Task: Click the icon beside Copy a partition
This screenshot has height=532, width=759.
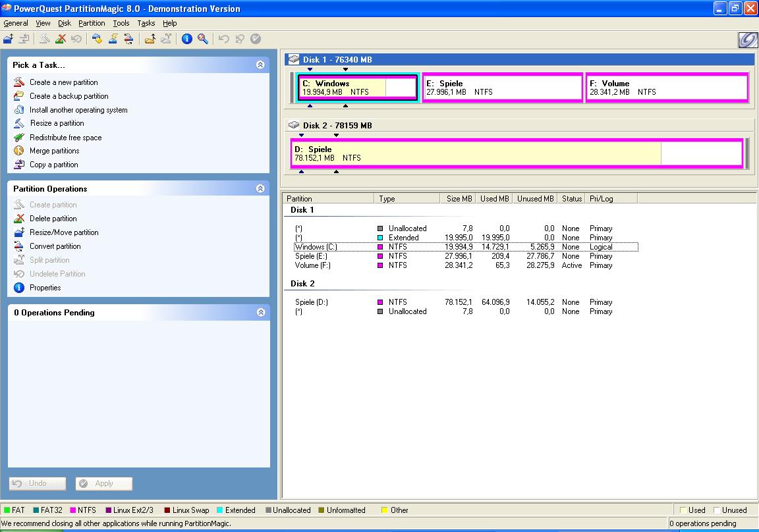Action: 19,165
